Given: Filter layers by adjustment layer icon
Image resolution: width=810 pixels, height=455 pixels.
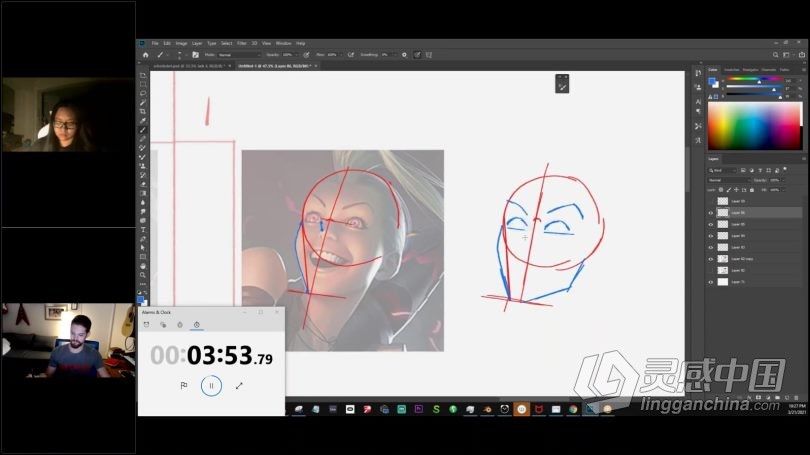Looking at the screenshot, I should 751,170.
